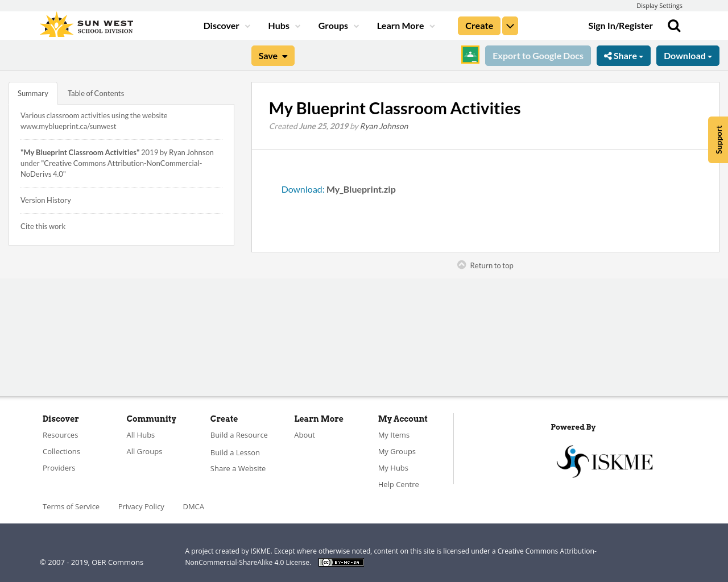Open Display Settings
This screenshot has height=582, width=728.
coord(659,5)
